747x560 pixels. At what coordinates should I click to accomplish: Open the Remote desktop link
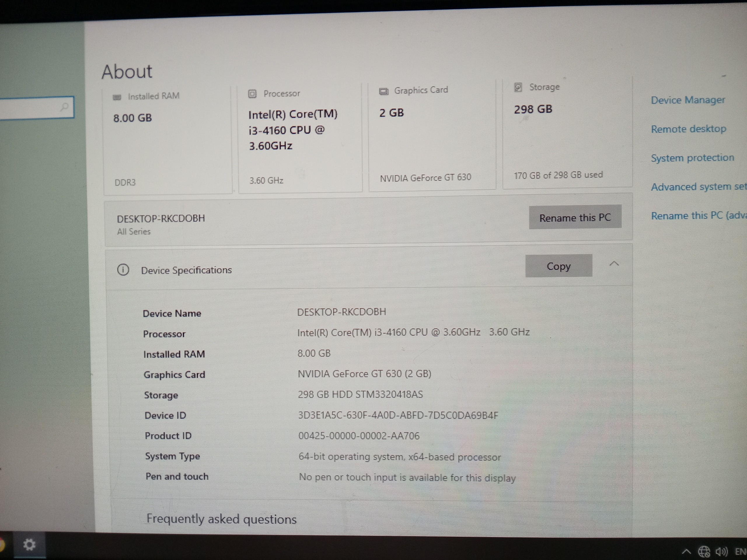[x=688, y=129]
